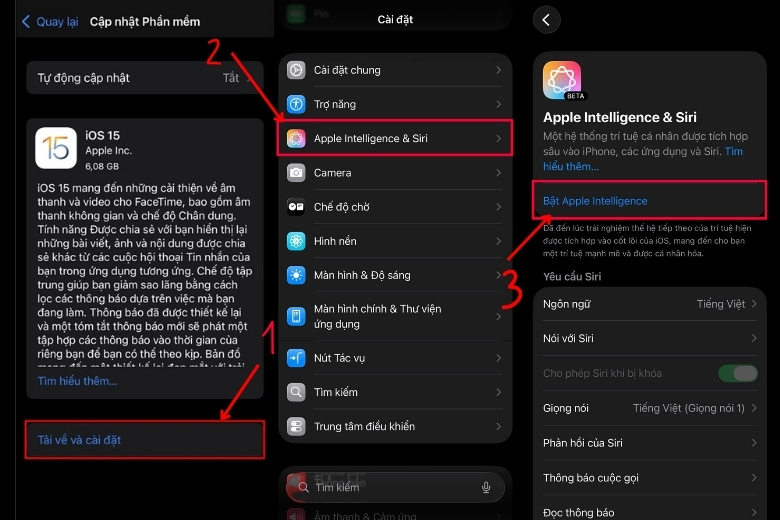Tap the Apple Inc. developer text

[x=108, y=150]
